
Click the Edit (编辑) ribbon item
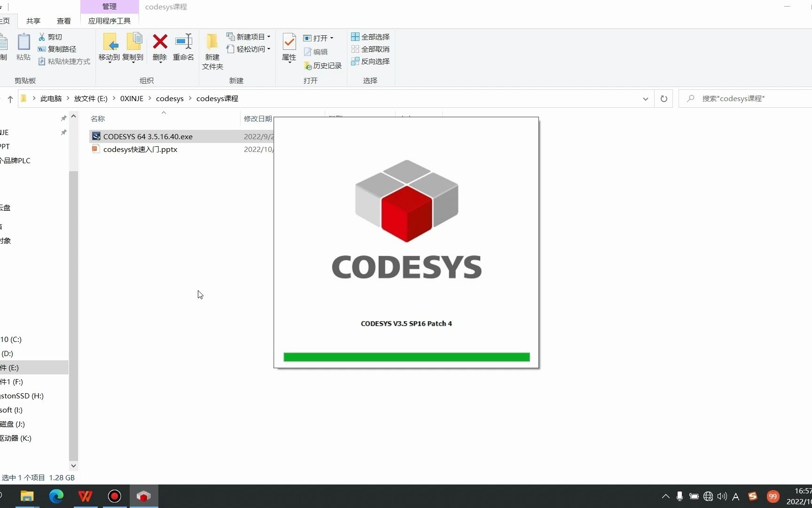pyautogui.click(x=316, y=52)
